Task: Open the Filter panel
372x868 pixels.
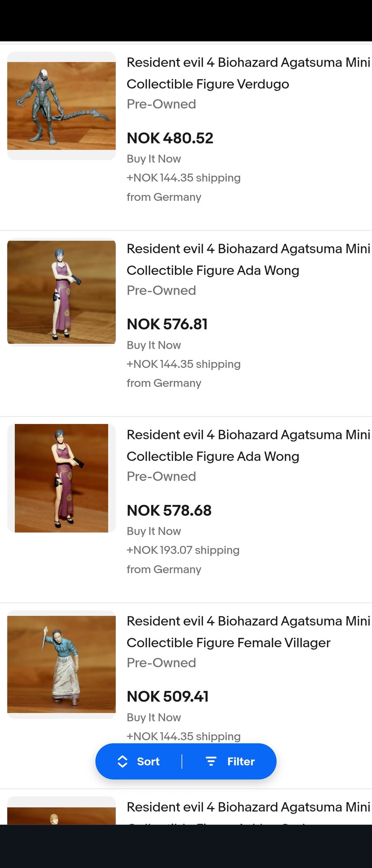Action: pyautogui.click(x=241, y=761)
